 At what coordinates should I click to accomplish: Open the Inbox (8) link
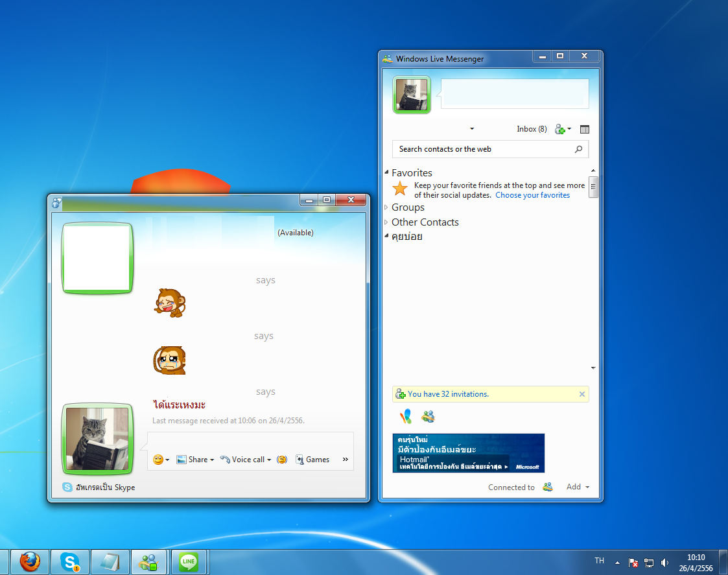[532, 129]
